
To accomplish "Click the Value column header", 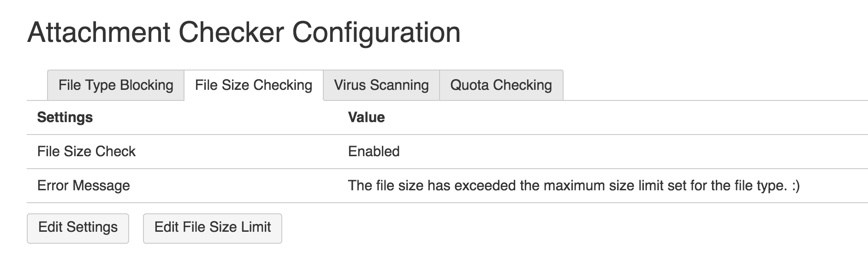I will click(x=365, y=117).
